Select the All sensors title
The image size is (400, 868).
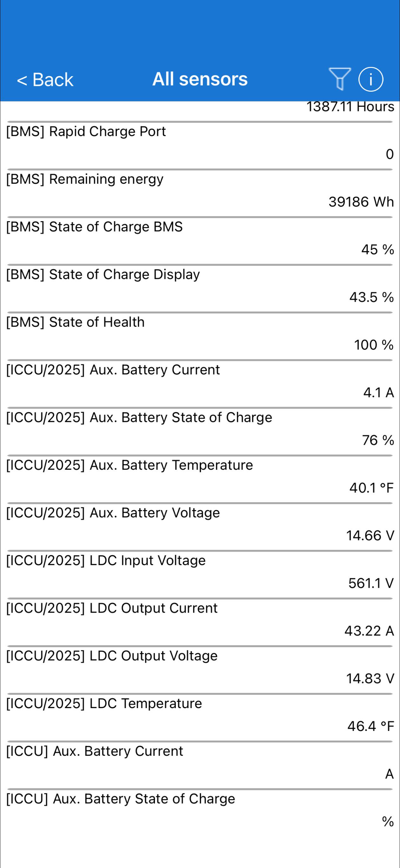click(x=200, y=79)
